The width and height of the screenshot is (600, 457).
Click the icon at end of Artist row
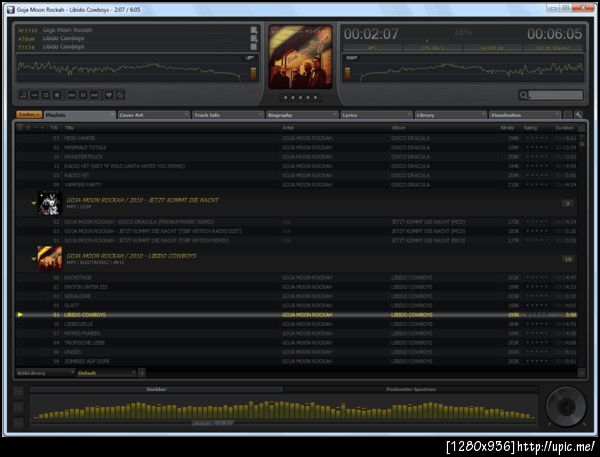(x=254, y=30)
